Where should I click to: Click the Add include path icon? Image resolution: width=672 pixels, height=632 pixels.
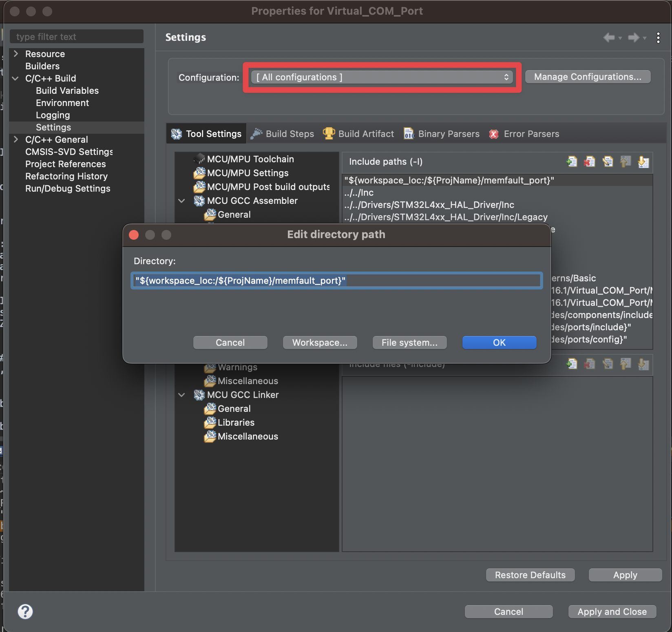click(572, 162)
